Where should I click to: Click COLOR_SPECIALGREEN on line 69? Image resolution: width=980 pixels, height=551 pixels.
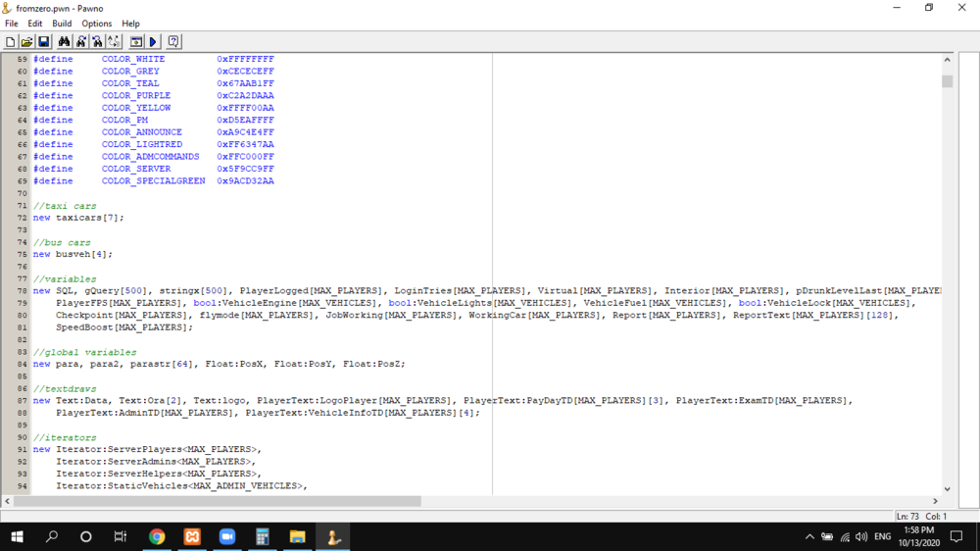[x=153, y=180]
